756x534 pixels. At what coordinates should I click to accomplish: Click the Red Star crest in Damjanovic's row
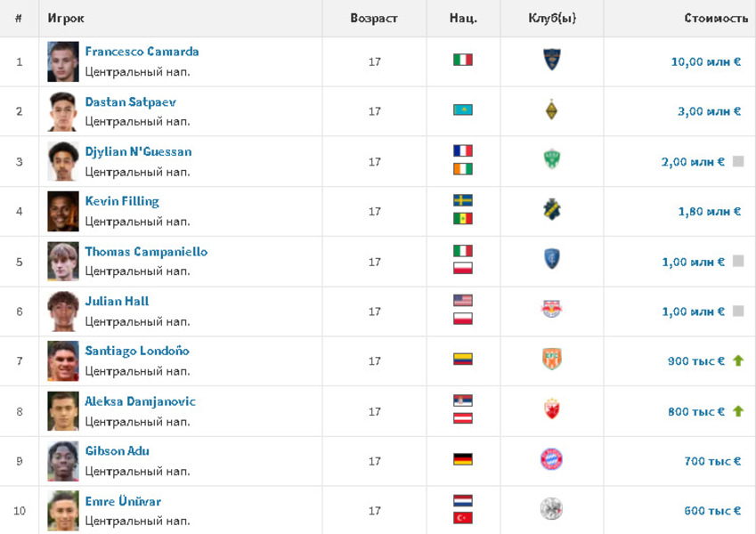point(552,410)
